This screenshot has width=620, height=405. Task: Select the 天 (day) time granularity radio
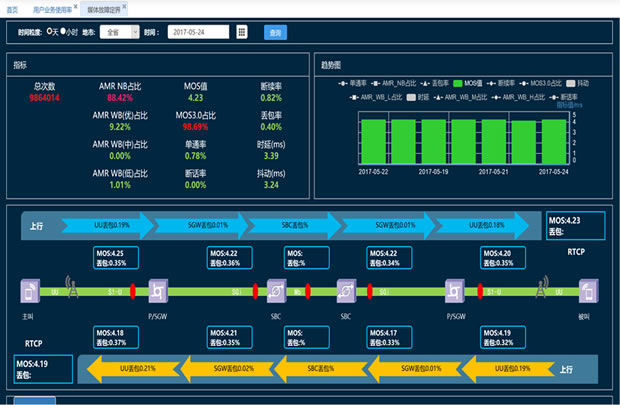(x=51, y=32)
